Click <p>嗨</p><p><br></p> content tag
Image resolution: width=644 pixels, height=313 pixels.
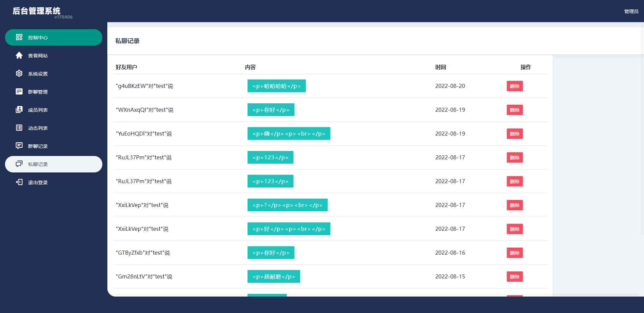coord(289,134)
